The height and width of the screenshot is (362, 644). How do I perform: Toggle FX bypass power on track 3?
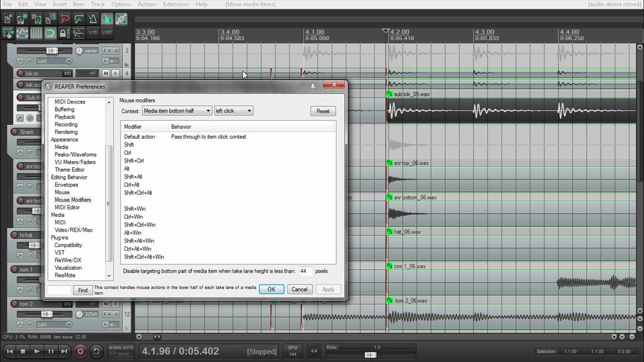116,51
